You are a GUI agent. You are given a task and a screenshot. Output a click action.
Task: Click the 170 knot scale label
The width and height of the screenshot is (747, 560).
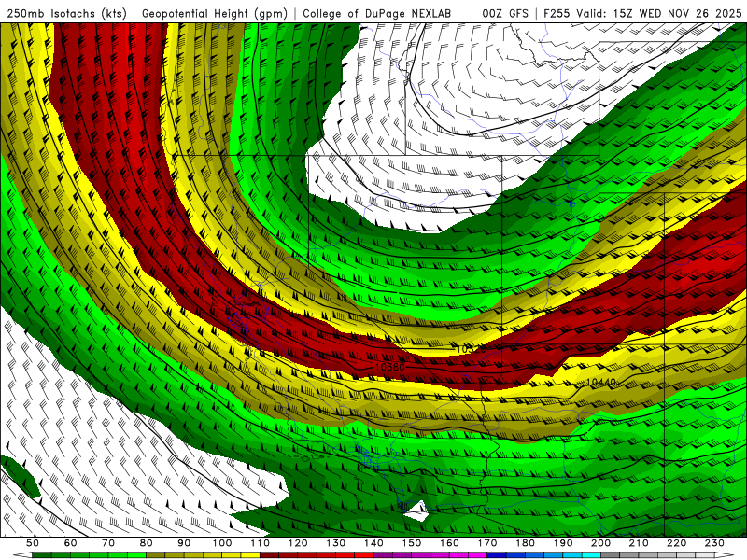coord(487,543)
